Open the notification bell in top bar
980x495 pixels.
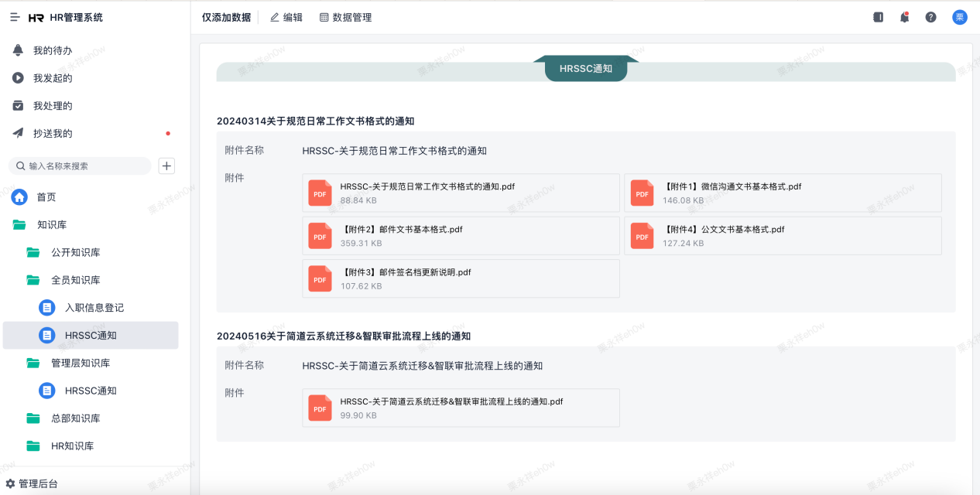(x=904, y=17)
